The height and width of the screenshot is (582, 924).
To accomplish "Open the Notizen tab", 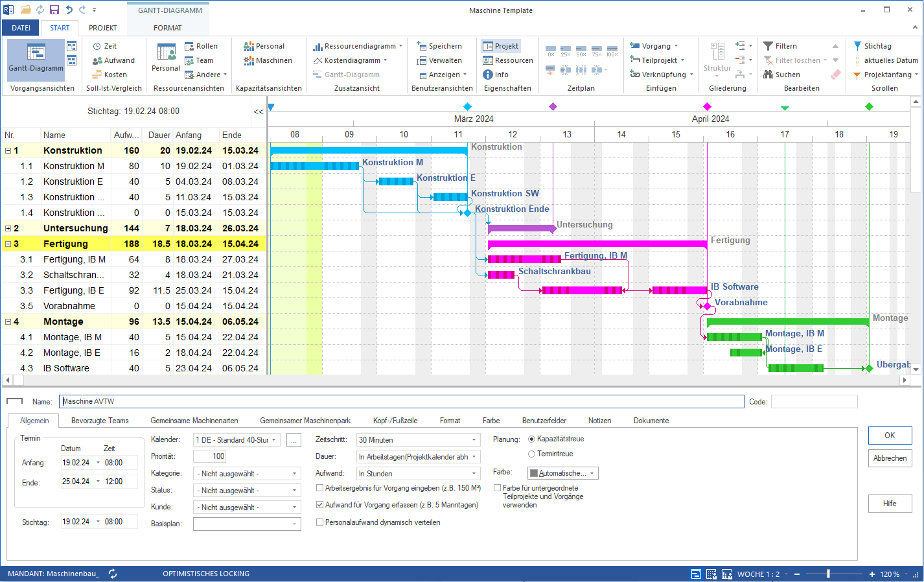I will (600, 421).
